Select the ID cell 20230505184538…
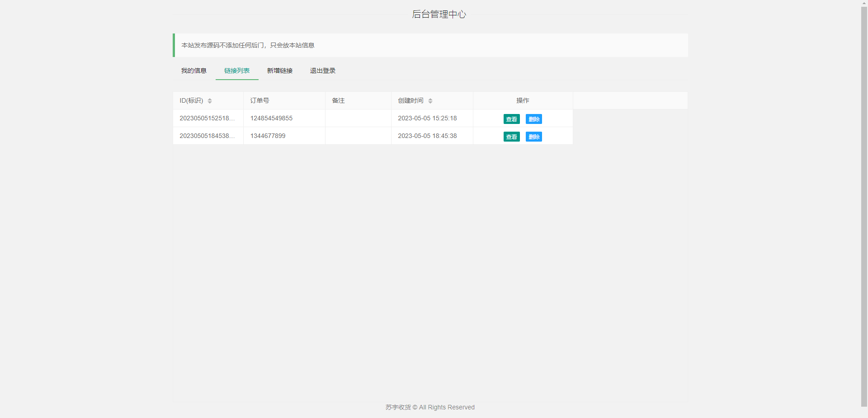Screen dimensions: 868x418 (207, 136)
